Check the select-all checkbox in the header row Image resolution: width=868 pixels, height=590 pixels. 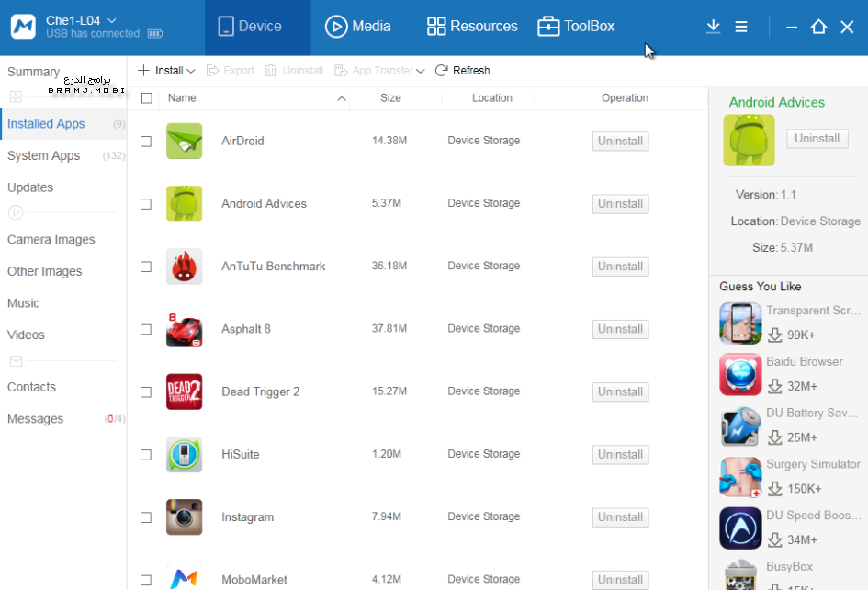coord(146,98)
